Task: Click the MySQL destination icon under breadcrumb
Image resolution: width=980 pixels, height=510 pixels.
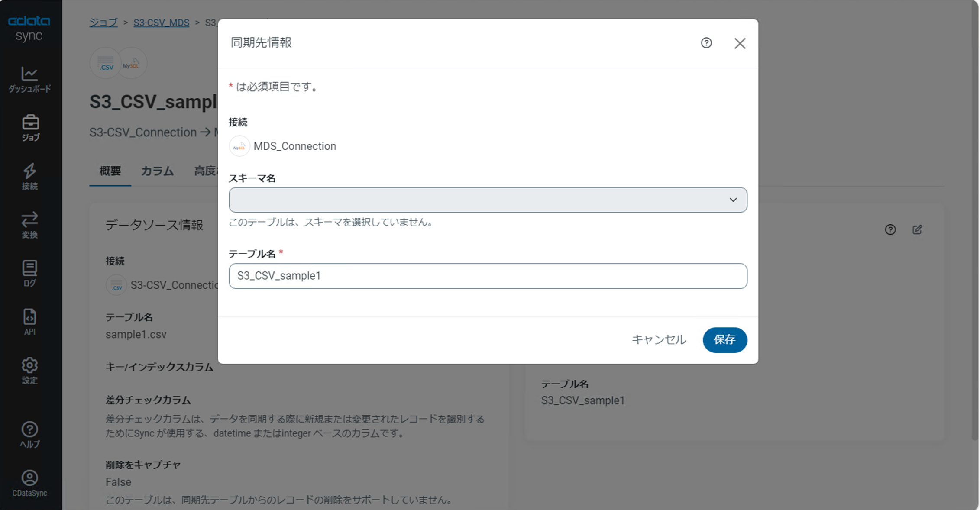Action: click(x=132, y=63)
